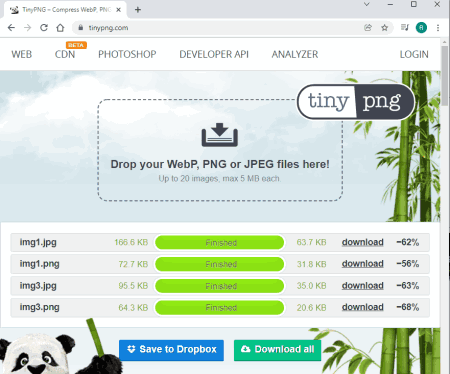Close the TinyPNG browser tab
This screenshot has height=374, width=450.
pos(118,10)
